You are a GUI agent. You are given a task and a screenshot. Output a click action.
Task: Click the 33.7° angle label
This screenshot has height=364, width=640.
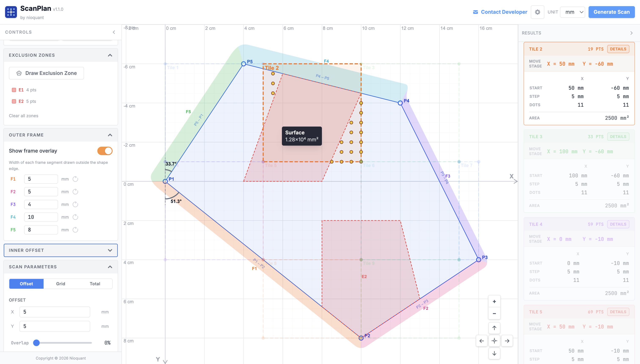[x=171, y=164]
